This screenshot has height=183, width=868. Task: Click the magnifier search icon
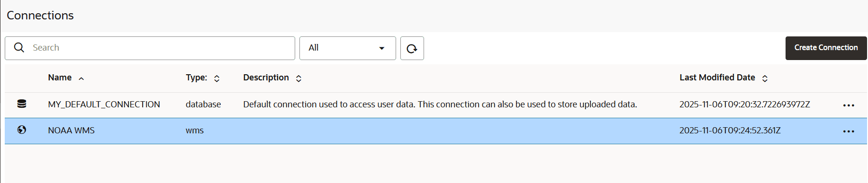19,48
